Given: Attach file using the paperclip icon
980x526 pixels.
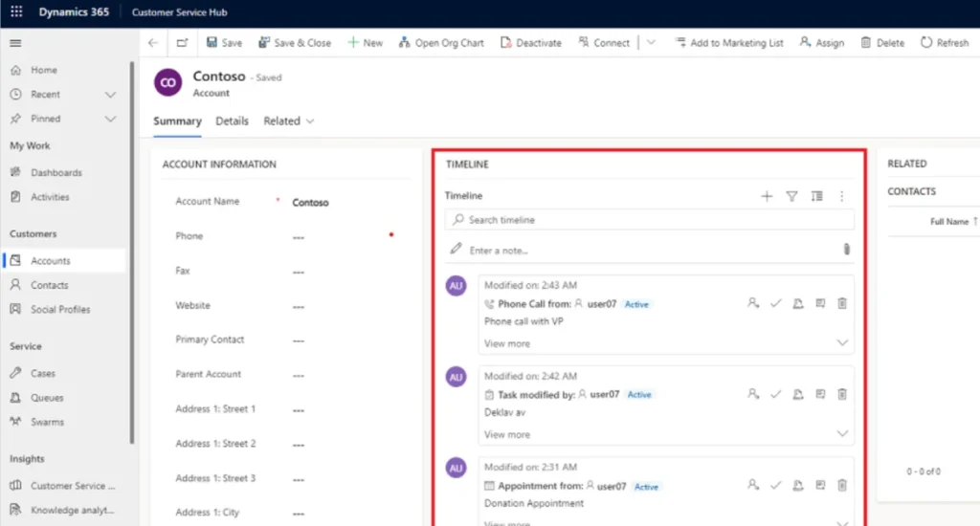Looking at the screenshot, I should tap(846, 250).
